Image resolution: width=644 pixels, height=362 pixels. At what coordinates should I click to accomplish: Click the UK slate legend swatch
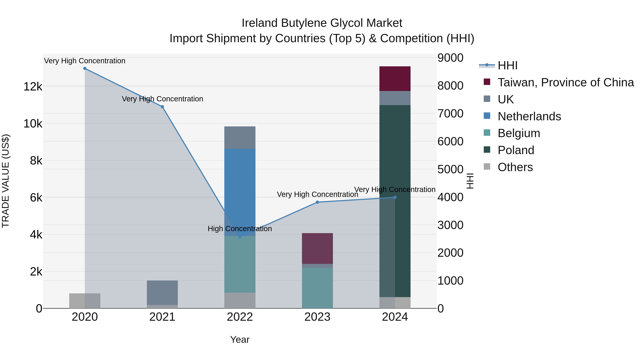487,99
